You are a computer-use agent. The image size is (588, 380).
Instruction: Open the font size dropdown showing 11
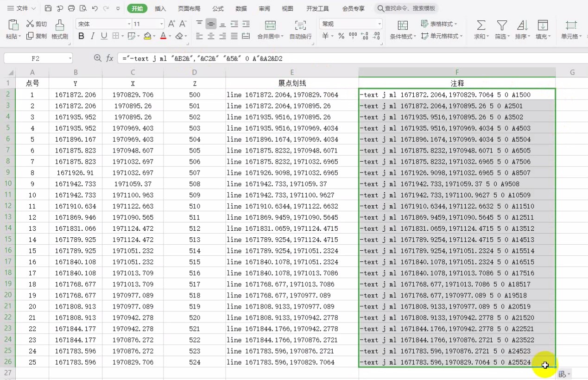(x=162, y=24)
